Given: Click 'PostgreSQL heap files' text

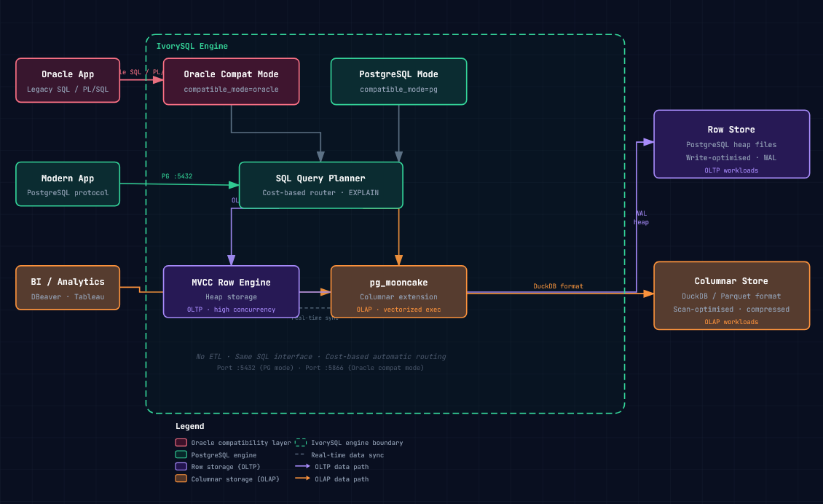Looking at the screenshot, I should point(732,144).
